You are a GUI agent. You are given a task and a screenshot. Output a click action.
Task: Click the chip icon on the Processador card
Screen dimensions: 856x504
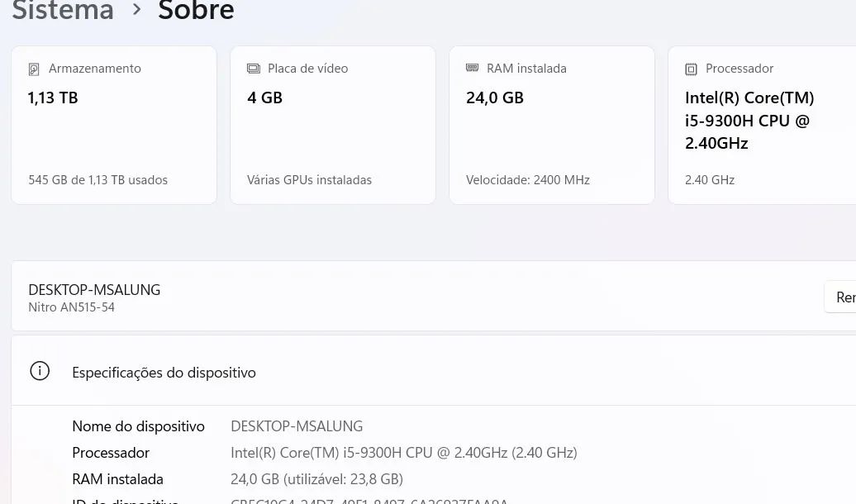(691, 69)
